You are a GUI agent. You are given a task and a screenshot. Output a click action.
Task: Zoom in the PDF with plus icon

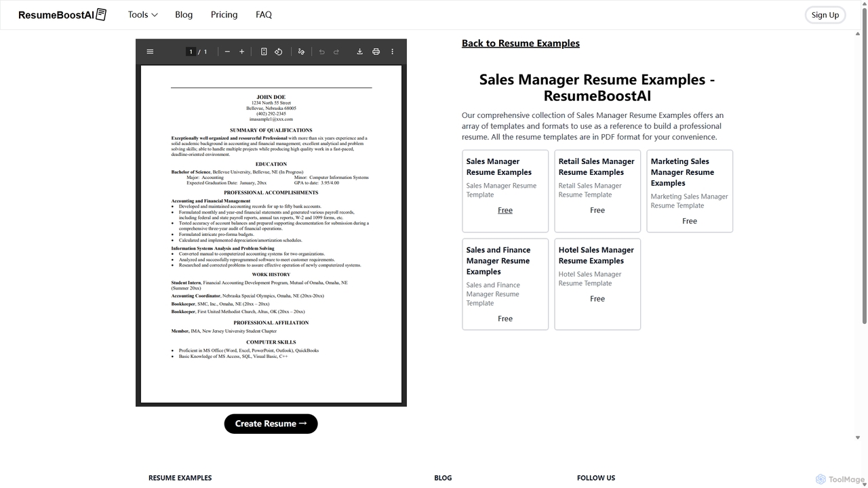[241, 52]
